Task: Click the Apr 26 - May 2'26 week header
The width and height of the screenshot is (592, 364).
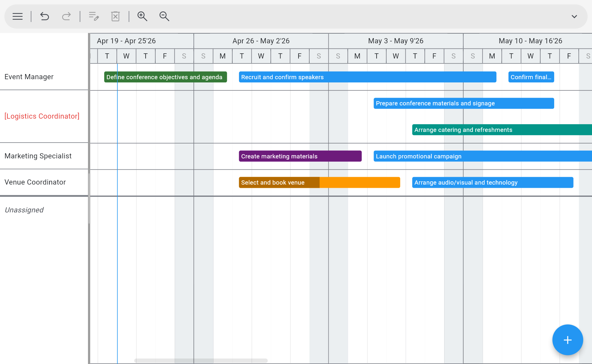Action: coord(261,41)
